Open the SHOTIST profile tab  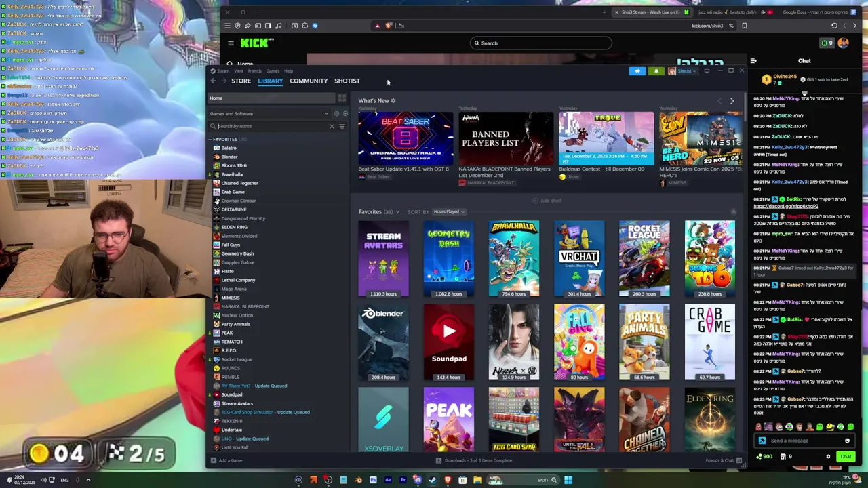pos(347,81)
